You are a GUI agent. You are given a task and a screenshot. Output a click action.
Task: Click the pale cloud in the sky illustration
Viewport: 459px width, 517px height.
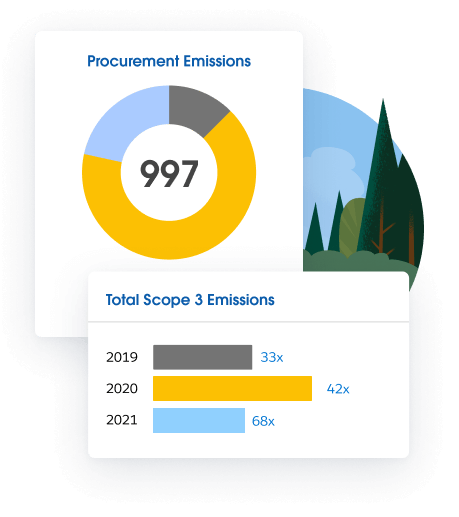pos(333,170)
